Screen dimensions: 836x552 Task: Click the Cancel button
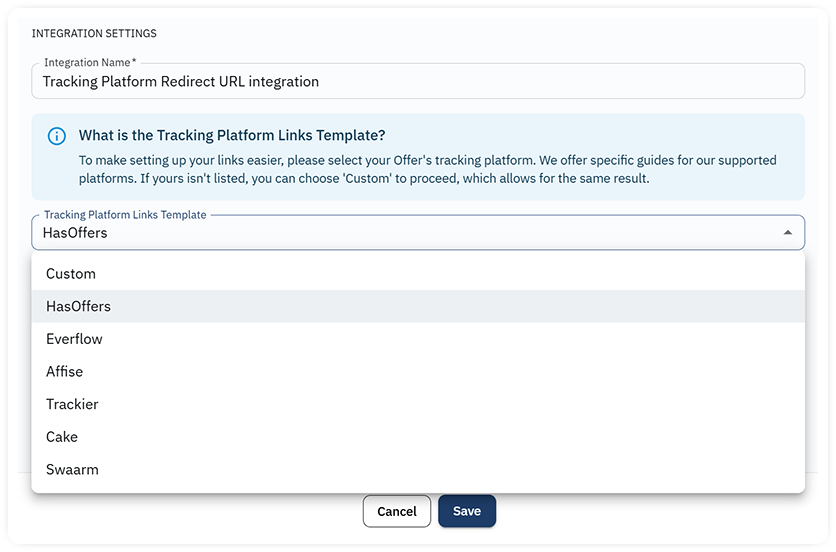[x=397, y=511]
